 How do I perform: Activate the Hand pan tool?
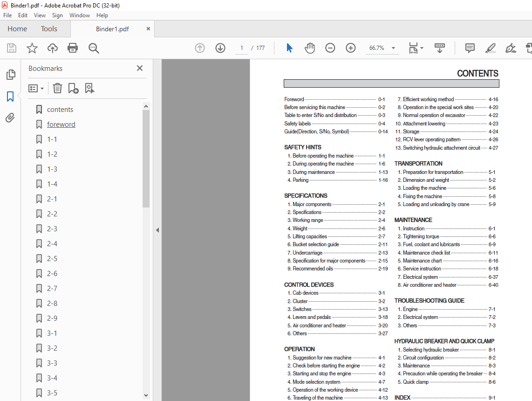coord(310,48)
